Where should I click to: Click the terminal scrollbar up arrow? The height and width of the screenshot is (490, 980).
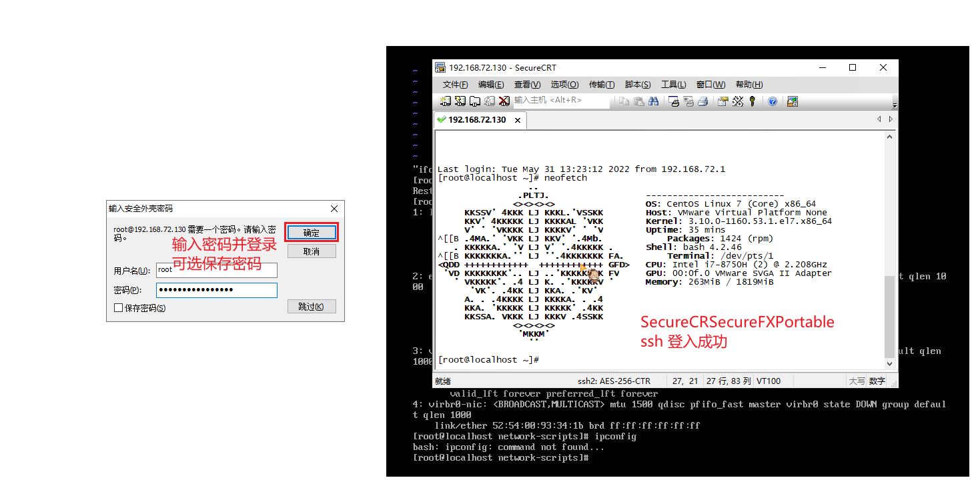click(889, 136)
